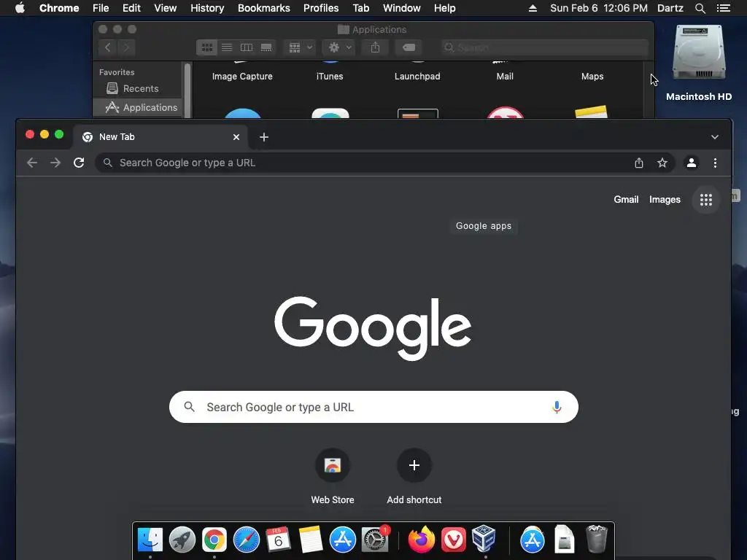Image resolution: width=747 pixels, height=560 pixels.
Task: Select Mail app label in Finder
Action: 505,76
